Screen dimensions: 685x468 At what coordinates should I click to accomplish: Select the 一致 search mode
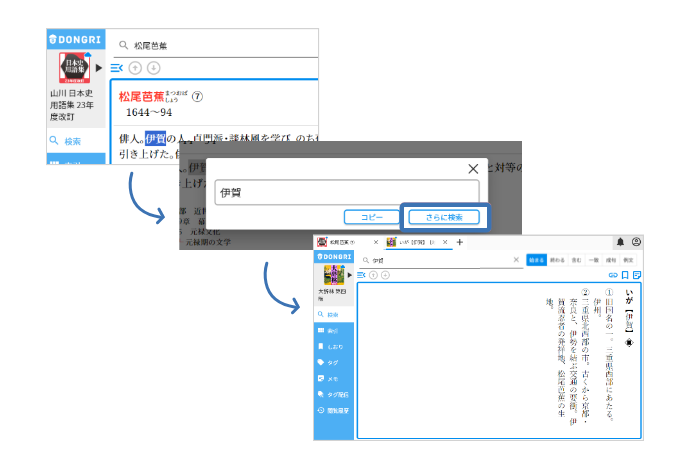(594, 260)
